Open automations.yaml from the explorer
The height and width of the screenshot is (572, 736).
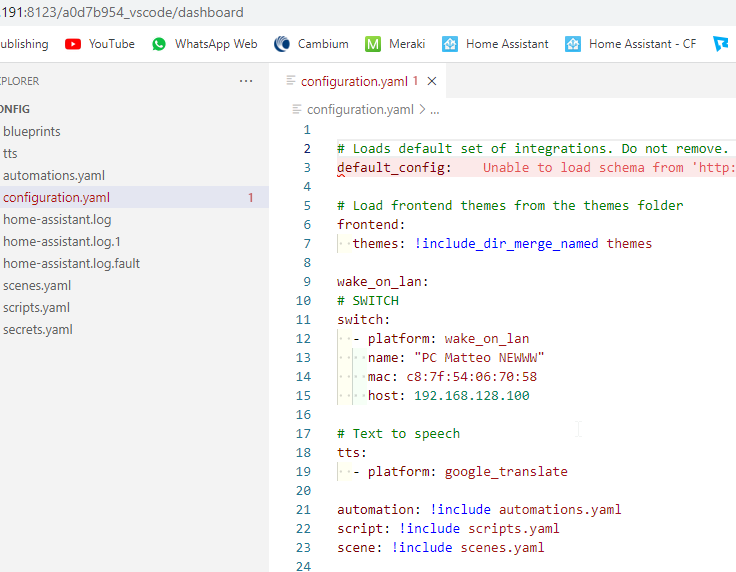(x=54, y=176)
